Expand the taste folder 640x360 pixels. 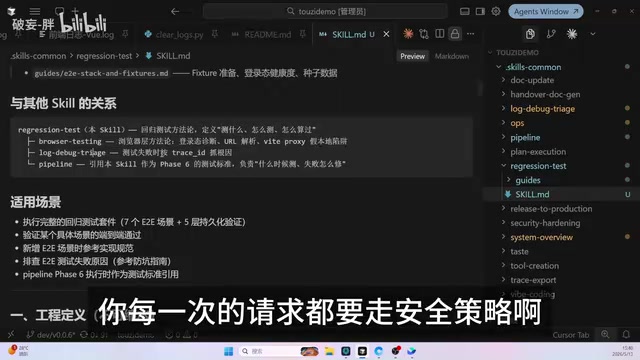coord(519,252)
